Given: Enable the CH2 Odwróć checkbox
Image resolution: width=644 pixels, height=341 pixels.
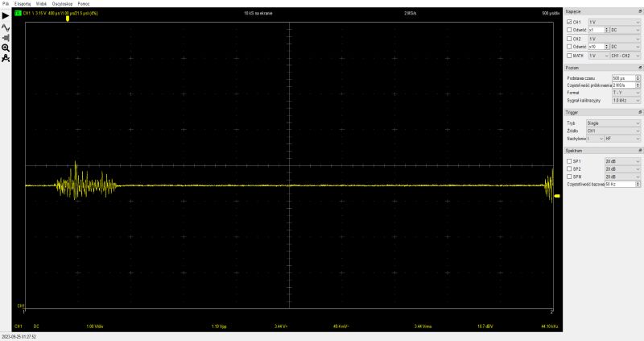Looking at the screenshot, I should coord(569,47).
